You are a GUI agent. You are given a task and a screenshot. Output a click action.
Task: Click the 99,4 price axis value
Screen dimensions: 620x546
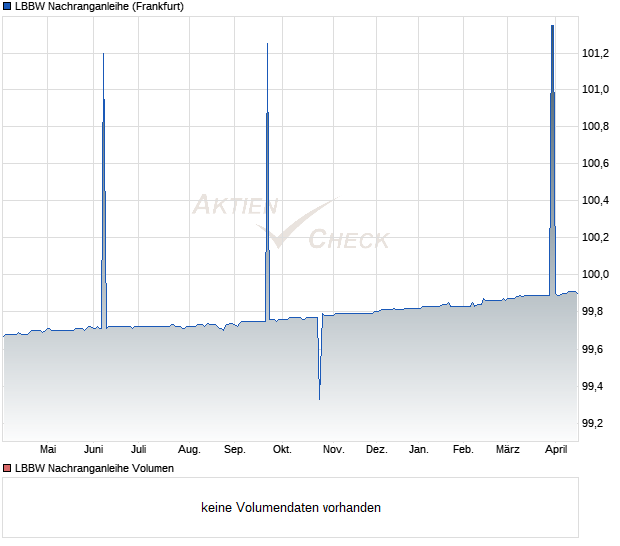[593, 386]
